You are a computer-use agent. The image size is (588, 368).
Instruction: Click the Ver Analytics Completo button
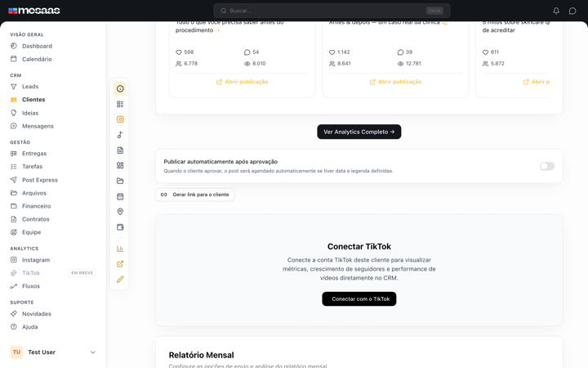[x=359, y=132]
